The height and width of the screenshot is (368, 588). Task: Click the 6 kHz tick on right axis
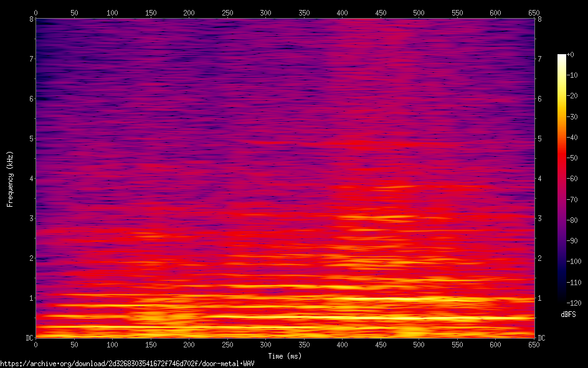[x=539, y=99]
